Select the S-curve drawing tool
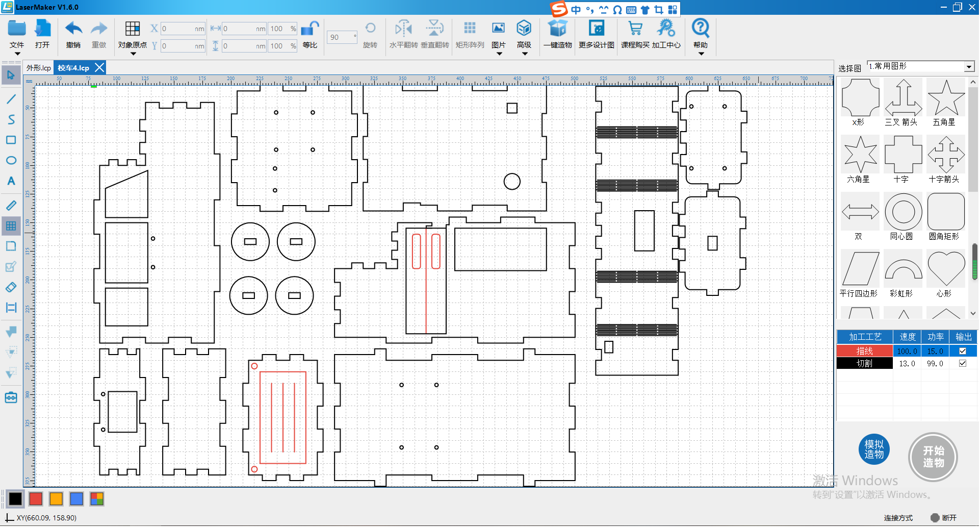The height and width of the screenshot is (527, 980). (11, 119)
